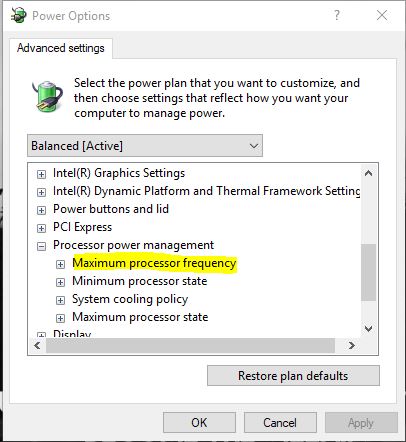Expand Power buttons and lid node

[41, 210]
